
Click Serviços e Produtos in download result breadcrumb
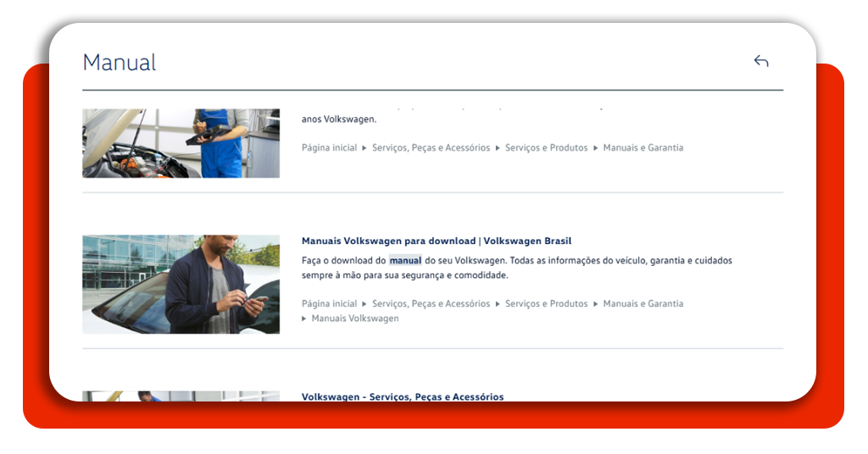(x=547, y=303)
